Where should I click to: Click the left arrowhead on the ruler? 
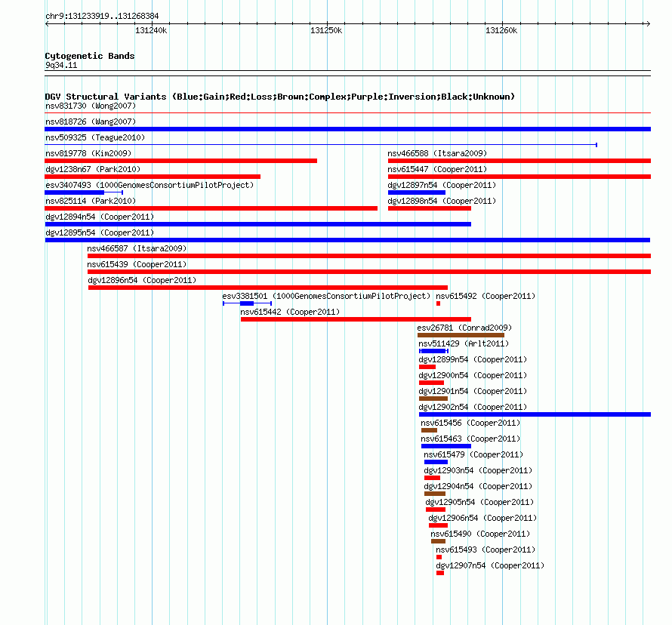point(47,24)
